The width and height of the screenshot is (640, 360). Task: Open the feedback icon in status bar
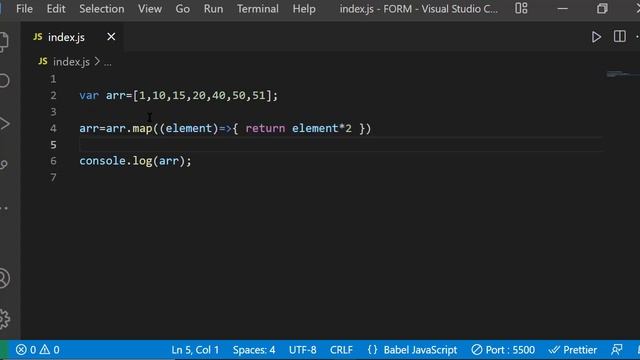616,350
